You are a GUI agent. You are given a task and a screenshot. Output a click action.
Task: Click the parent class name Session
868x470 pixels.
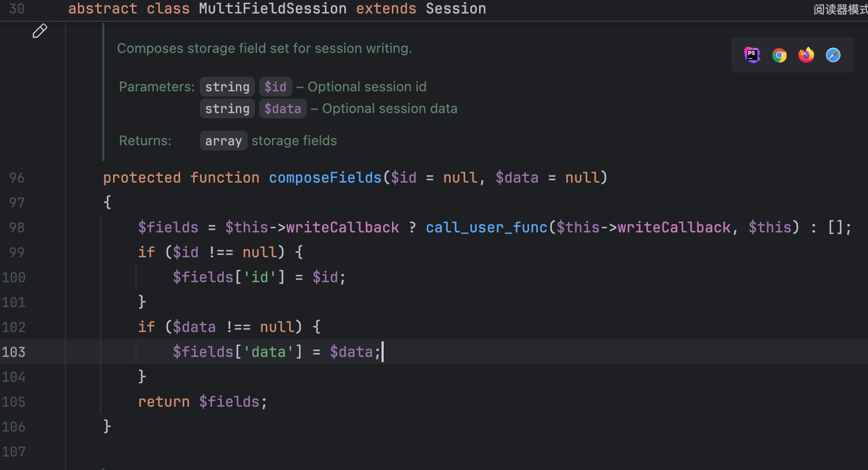coord(455,9)
